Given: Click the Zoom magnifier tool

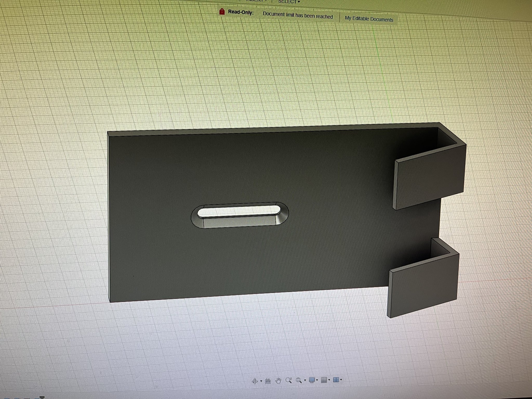Looking at the screenshot, I should coord(288,381).
